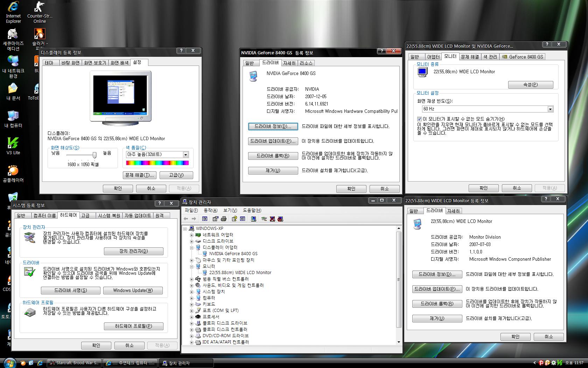
Task: Click the IE quick launch icon on taskbar
Action: [x=40, y=363]
